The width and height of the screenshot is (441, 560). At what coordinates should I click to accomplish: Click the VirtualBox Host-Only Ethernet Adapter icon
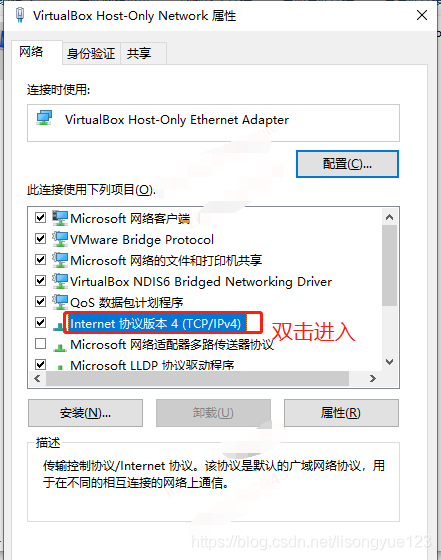coord(44,118)
